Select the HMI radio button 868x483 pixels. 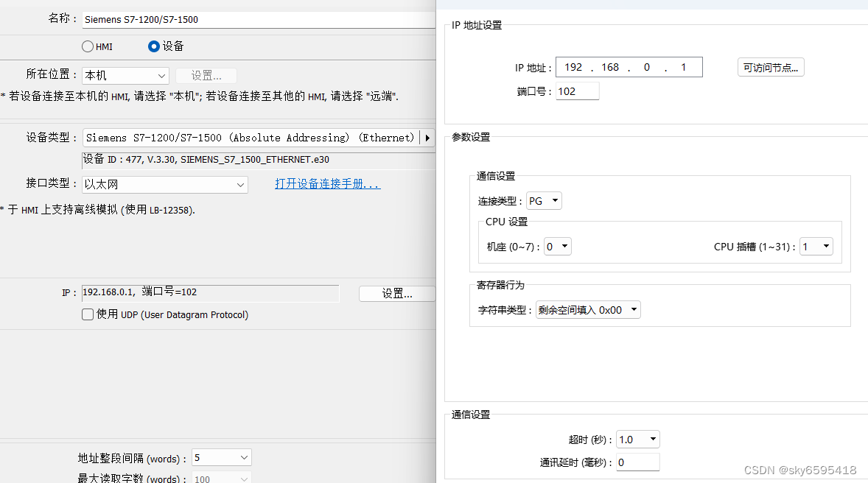tap(88, 46)
